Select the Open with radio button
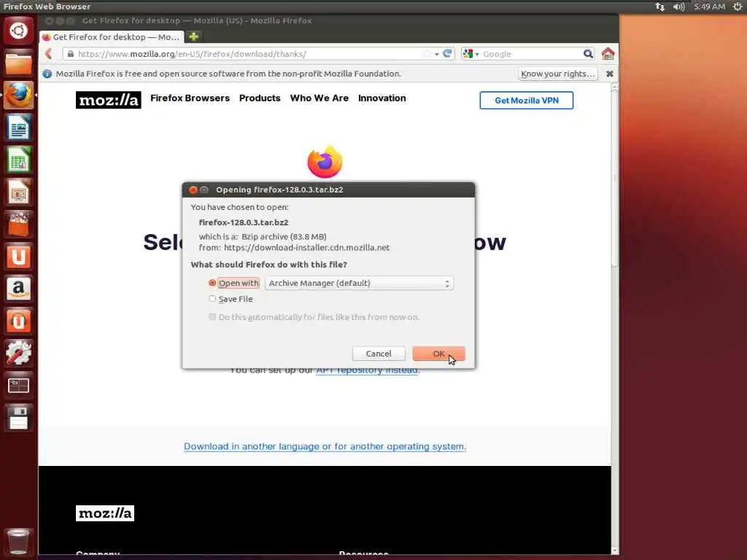747x560 pixels. 212,283
